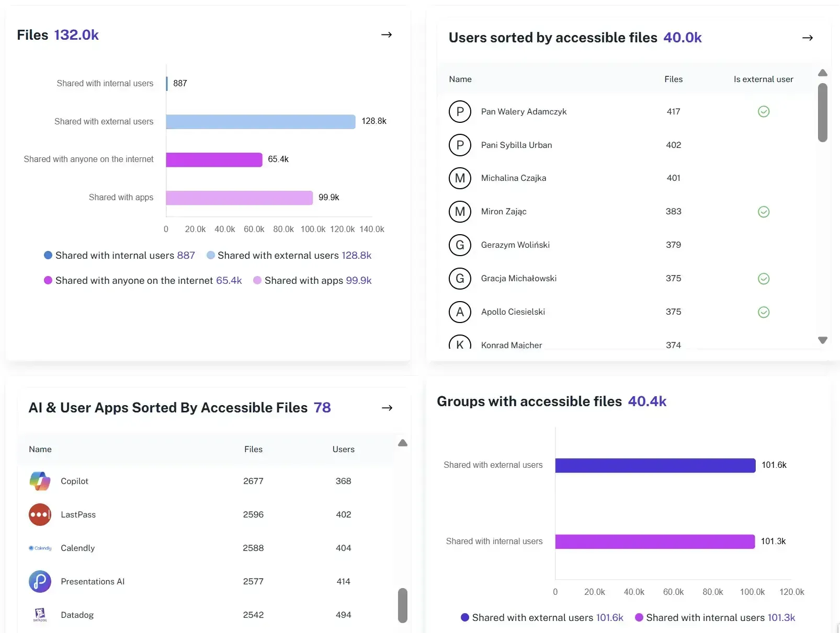Image resolution: width=840 pixels, height=633 pixels.
Task: Click the scroll-up triangle on Users list
Action: (x=822, y=73)
